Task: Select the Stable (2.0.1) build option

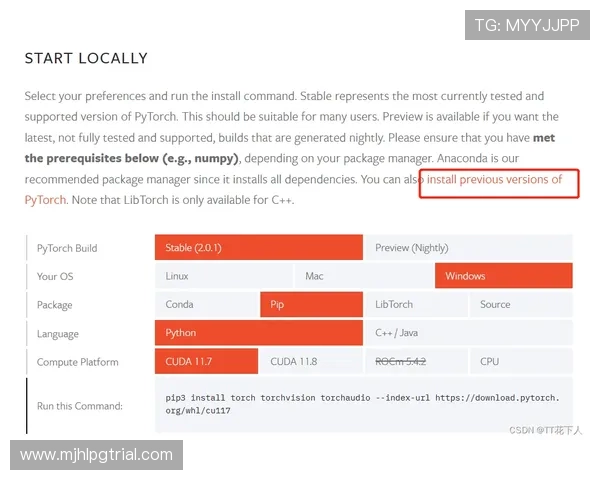Action: click(x=258, y=248)
